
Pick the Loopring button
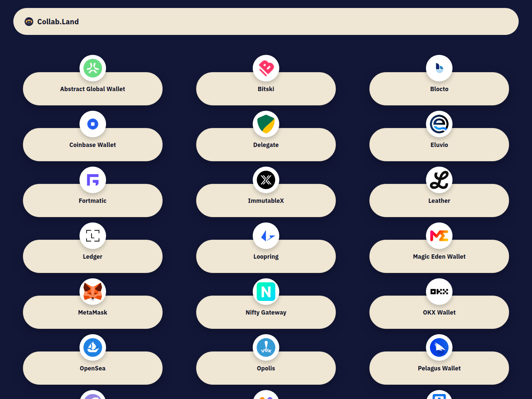[x=266, y=256]
